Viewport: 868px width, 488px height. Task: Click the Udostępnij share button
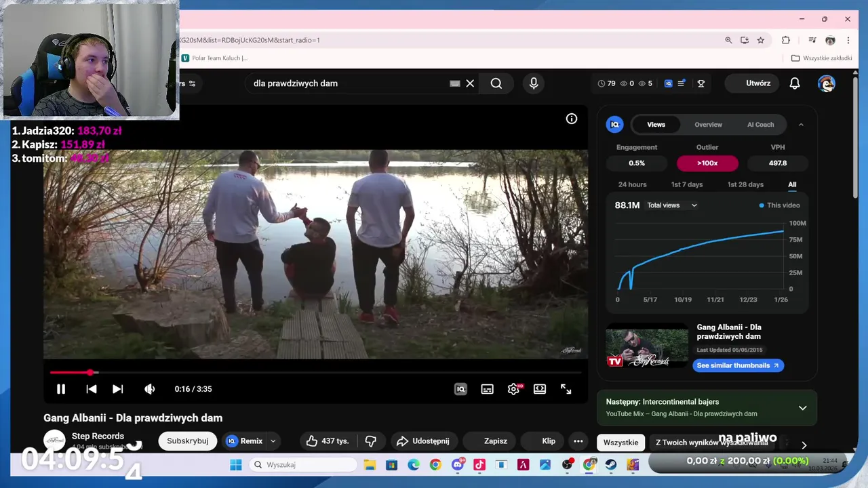tap(423, 441)
